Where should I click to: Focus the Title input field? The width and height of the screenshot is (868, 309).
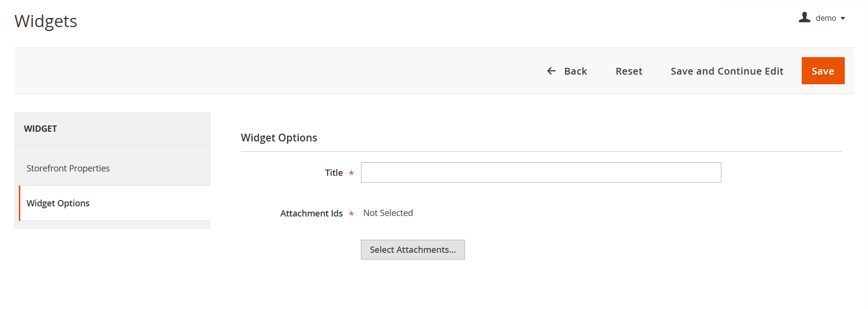pos(540,172)
